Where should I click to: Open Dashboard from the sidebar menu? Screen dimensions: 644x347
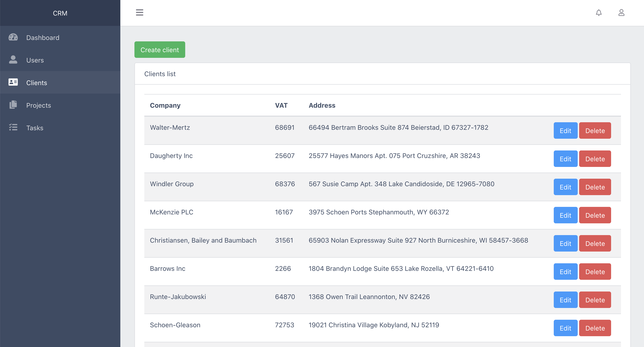point(43,38)
